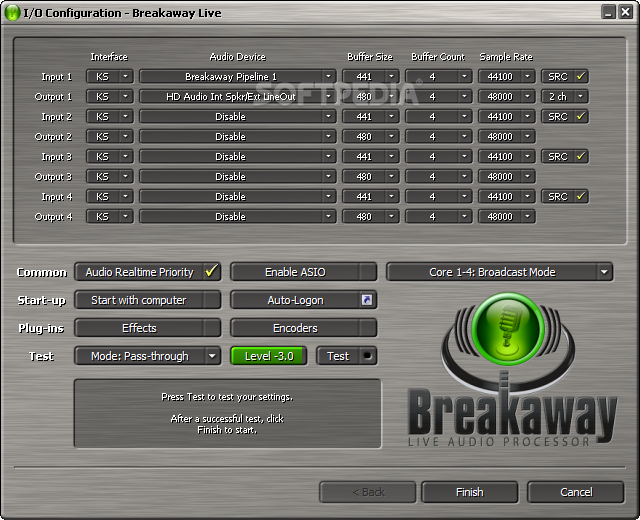
Task: Open Output 3 Buffer Size dropdown
Action: 371,176
